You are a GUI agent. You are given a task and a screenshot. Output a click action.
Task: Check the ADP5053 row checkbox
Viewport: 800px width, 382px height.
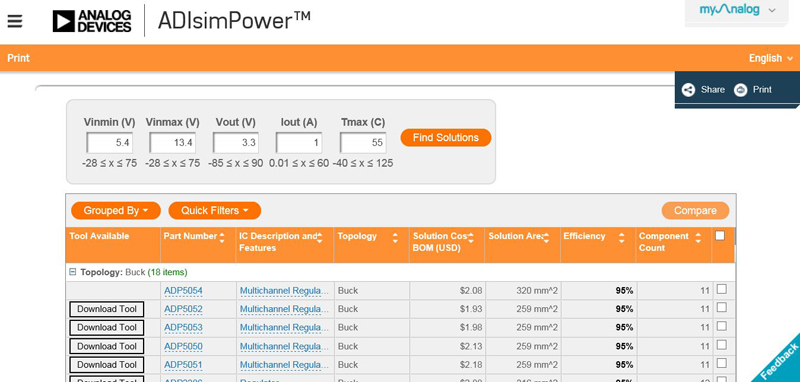click(x=721, y=326)
